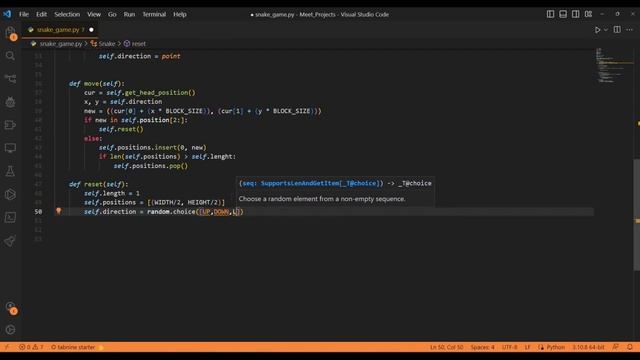The width and height of the screenshot is (640, 360).
Task: Click the Spaces: 4 indentation setting
Action: coord(482,347)
